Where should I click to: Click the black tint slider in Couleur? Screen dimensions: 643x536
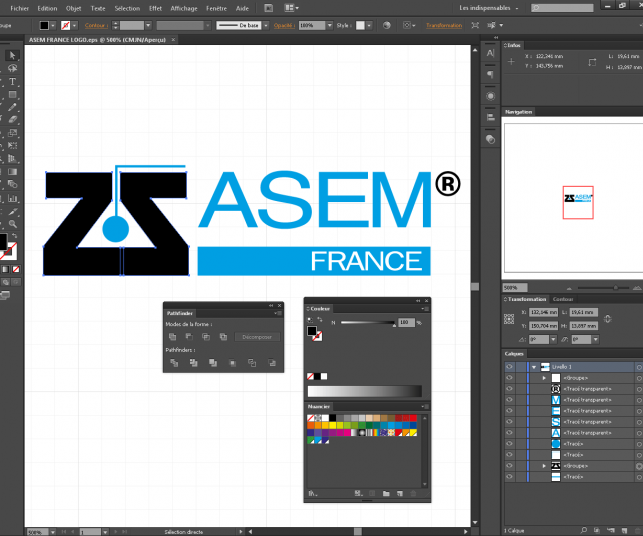(x=368, y=323)
